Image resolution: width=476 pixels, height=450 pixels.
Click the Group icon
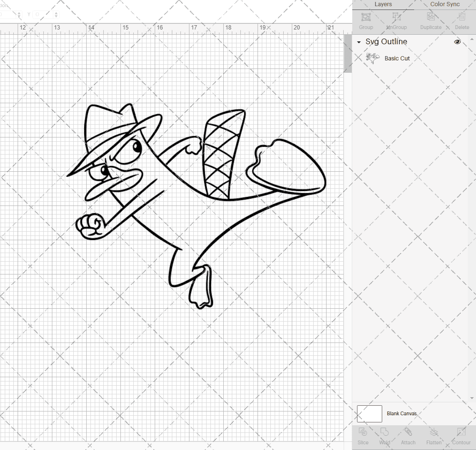tap(366, 20)
